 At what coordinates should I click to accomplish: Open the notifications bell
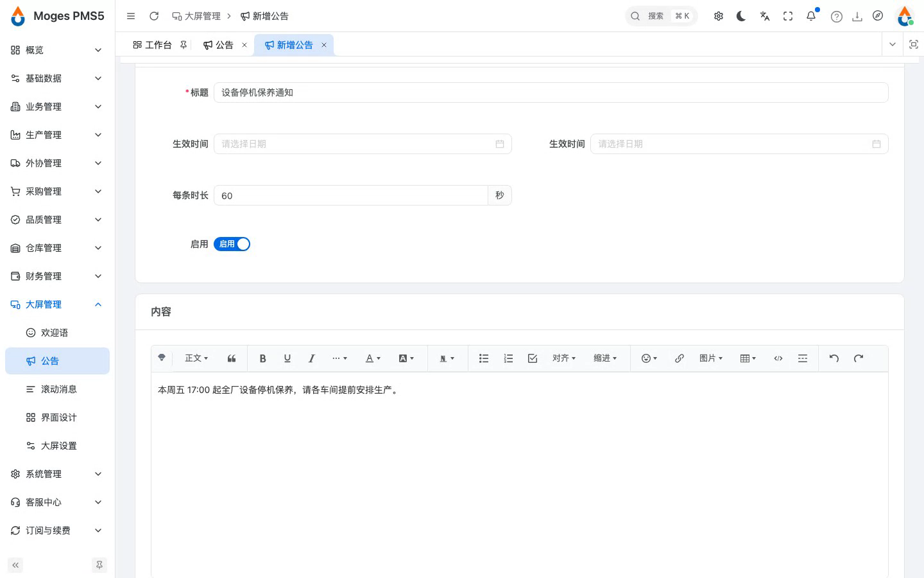click(x=811, y=16)
